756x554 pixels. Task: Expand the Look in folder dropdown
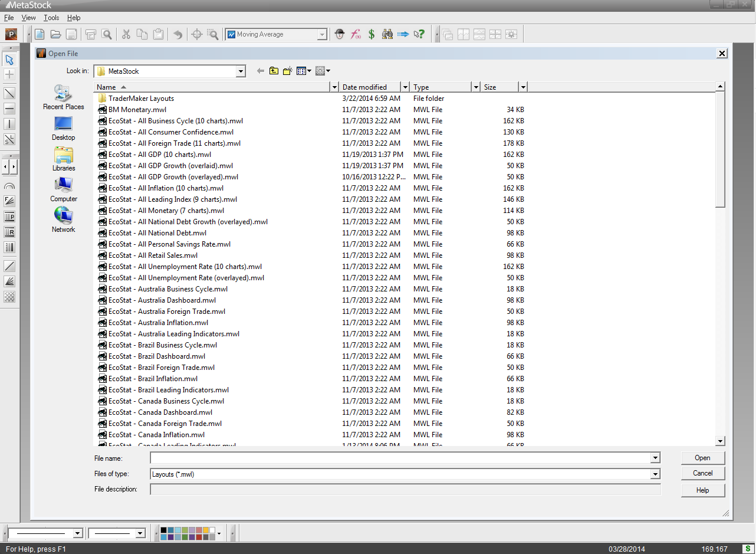click(x=241, y=71)
